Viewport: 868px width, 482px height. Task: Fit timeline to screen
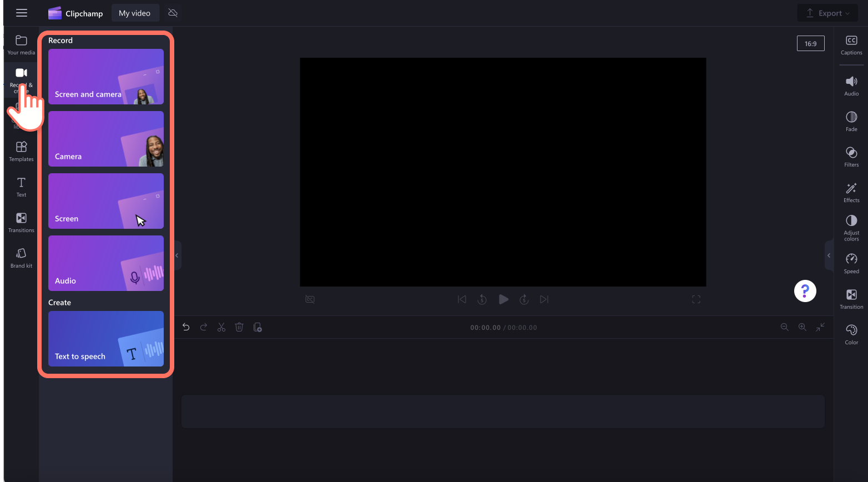820,327
